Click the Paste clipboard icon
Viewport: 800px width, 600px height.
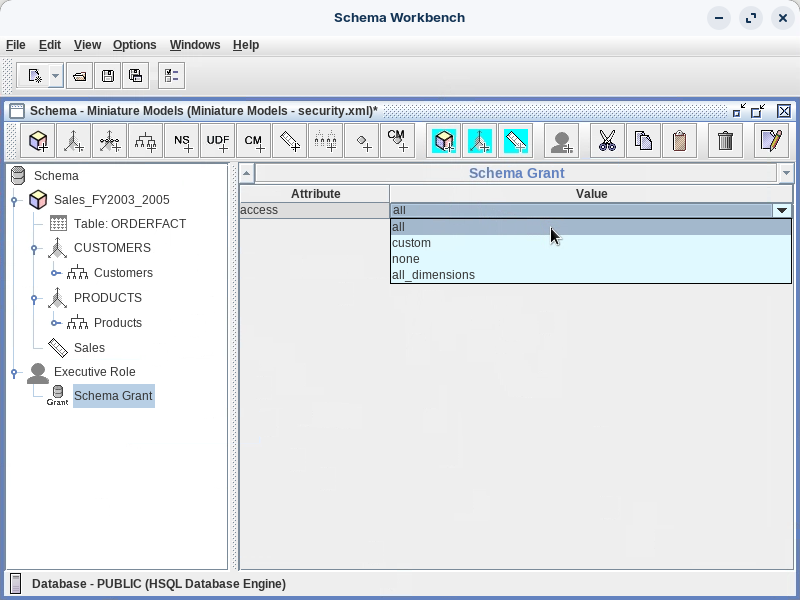[x=680, y=141]
